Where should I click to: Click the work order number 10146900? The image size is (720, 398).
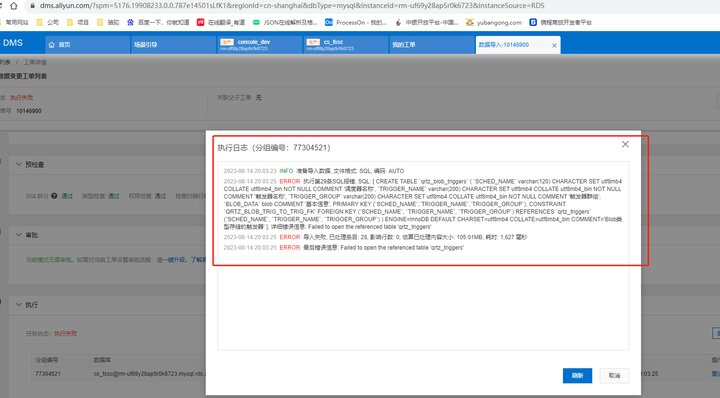(29, 111)
